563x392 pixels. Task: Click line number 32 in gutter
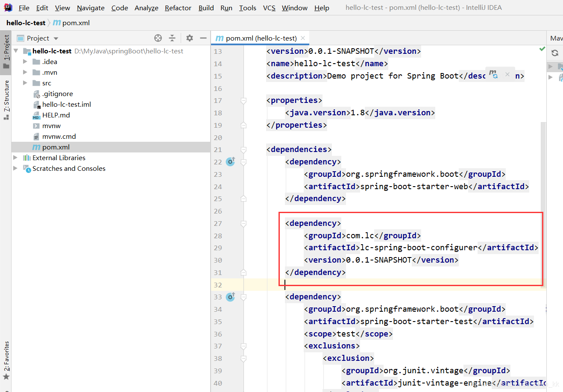pos(218,285)
